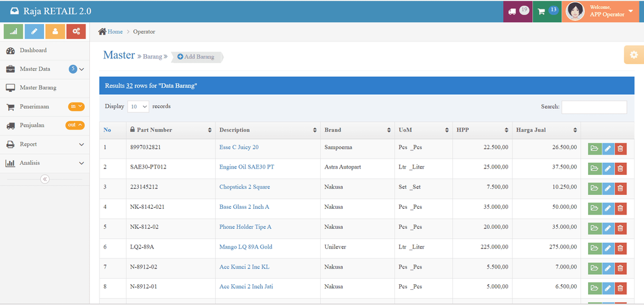644x305 pixels.
Task: Click the 32 rows count link
Action: click(129, 86)
